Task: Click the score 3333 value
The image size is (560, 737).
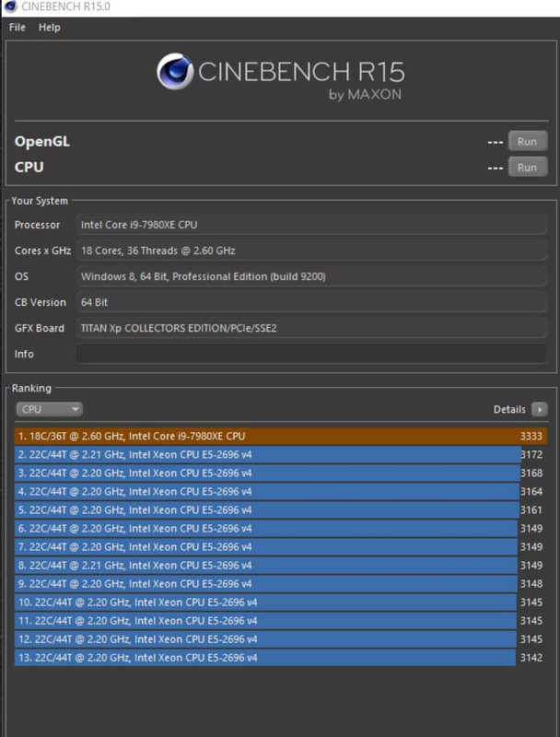Action: point(531,436)
